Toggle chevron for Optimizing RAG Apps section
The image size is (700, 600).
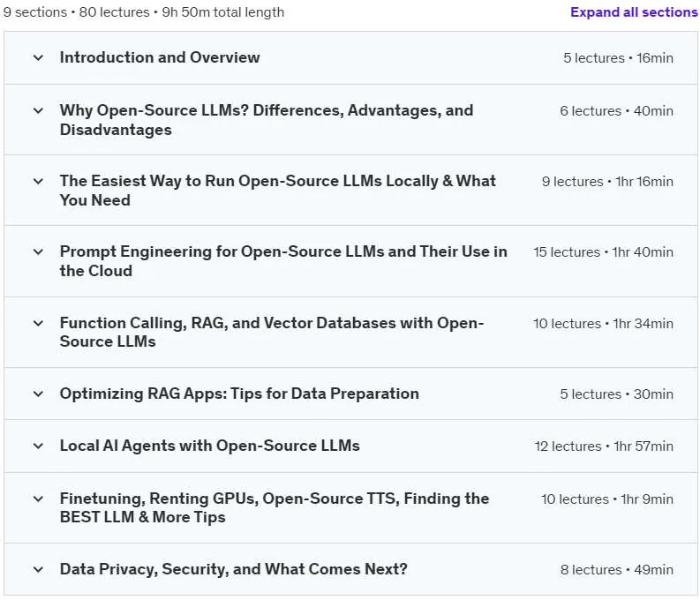(x=38, y=394)
